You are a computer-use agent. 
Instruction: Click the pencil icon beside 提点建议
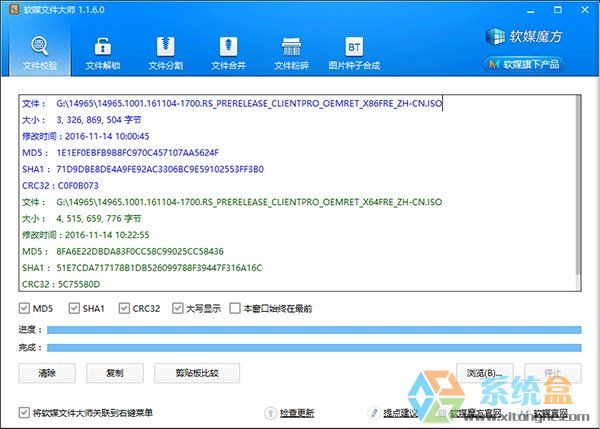(374, 413)
